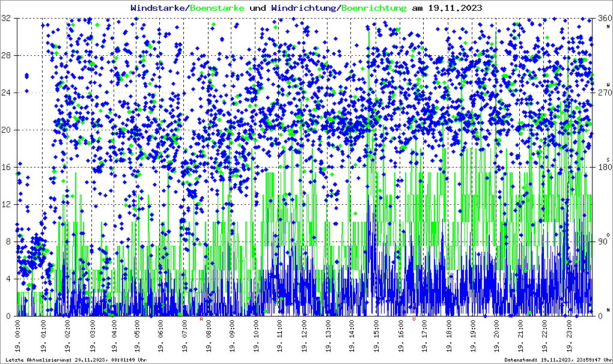
Task: Click time axis label '19. 11:00'
Action: click(x=280, y=336)
